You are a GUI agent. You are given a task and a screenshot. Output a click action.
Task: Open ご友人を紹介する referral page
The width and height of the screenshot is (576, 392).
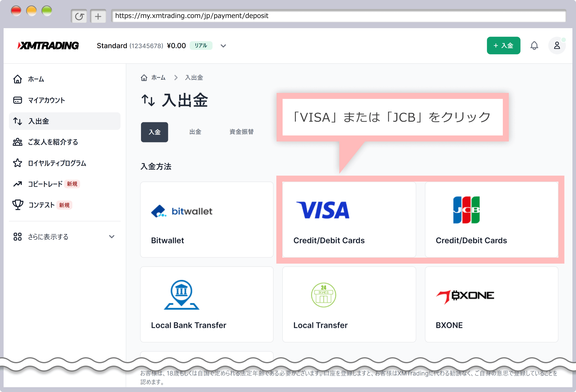click(53, 142)
